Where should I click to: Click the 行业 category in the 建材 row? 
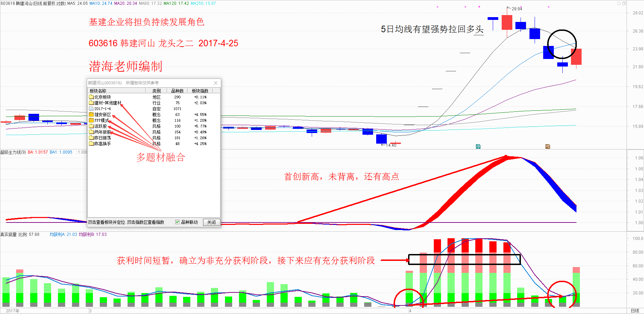[156, 103]
